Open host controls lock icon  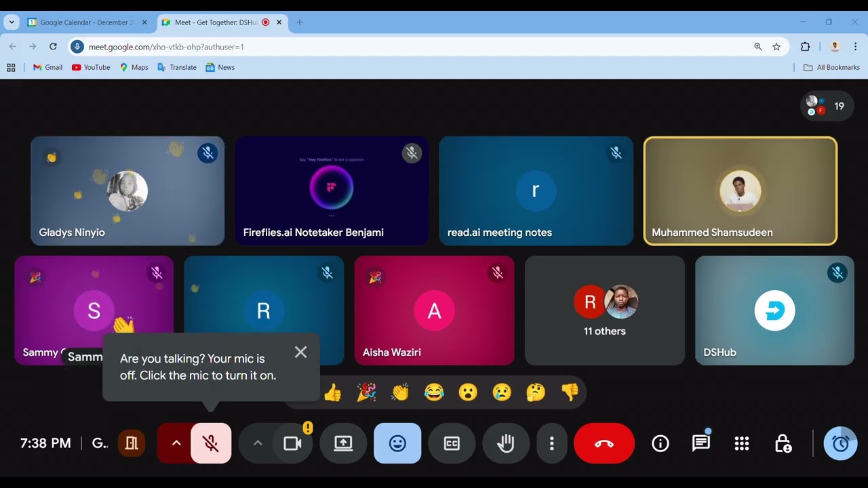coord(783,443)
